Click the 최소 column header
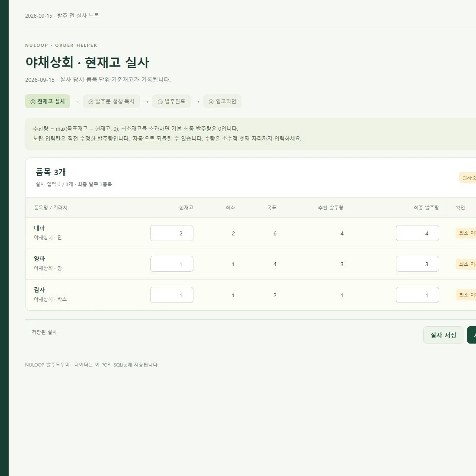This screenshot has width=476, height=476. pos(230,208)
